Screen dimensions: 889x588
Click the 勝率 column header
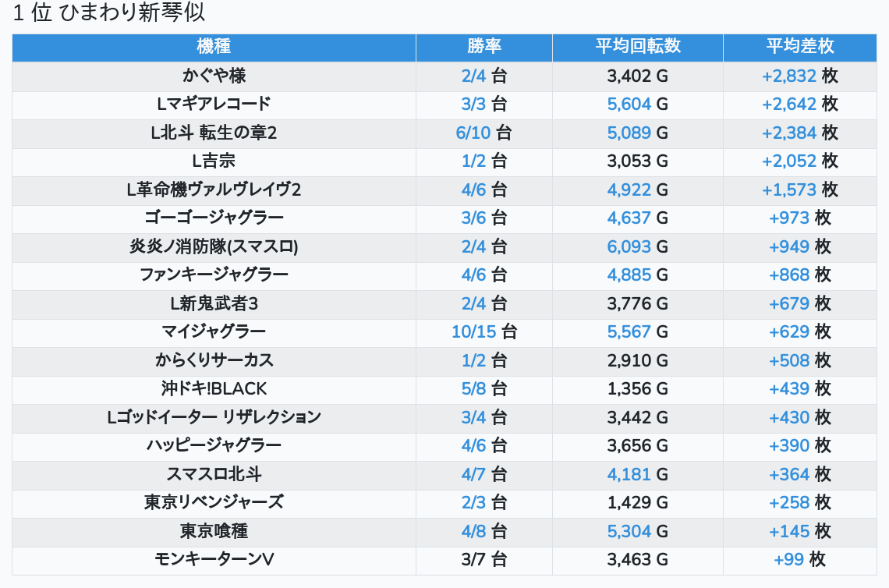point(483,47)
